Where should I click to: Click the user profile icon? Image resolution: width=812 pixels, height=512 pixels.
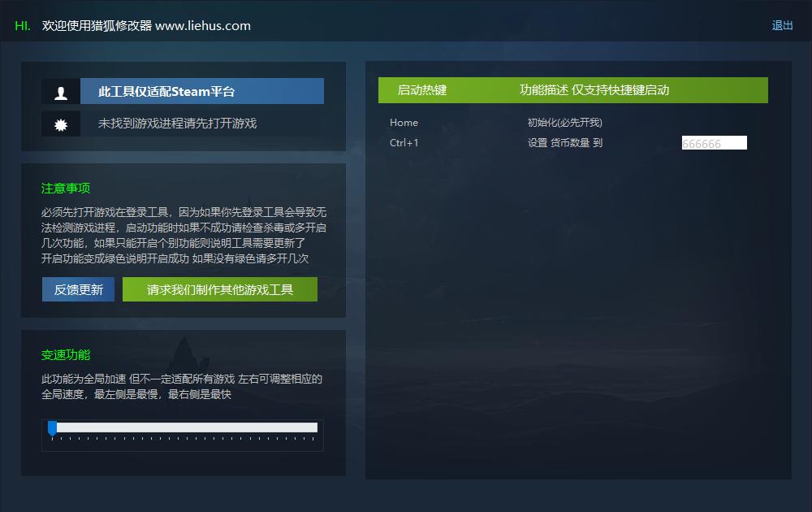[61, 93]
